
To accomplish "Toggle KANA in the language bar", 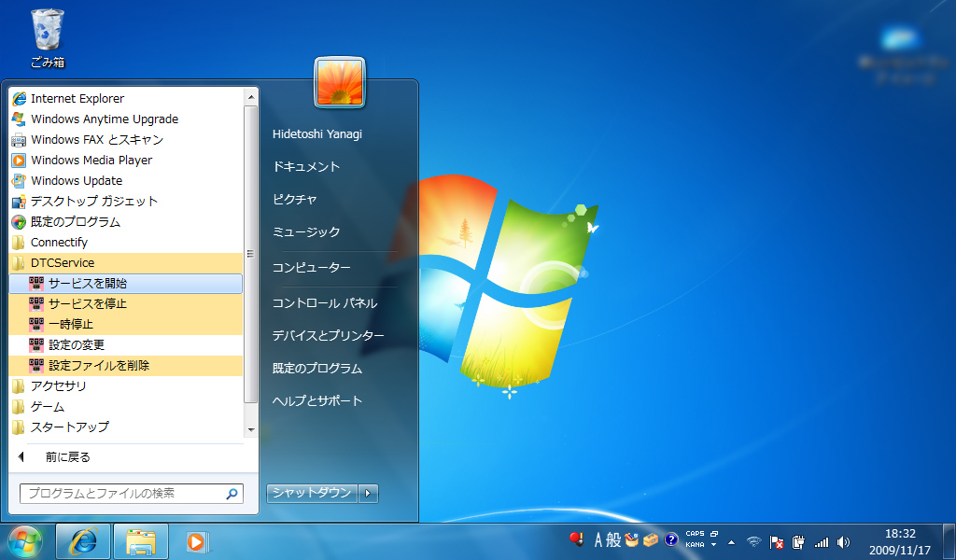I will pyautogui.click(x=695, y=544).
